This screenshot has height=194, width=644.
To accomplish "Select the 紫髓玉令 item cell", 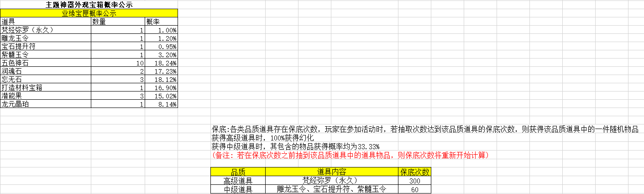I will click(46, 54).
